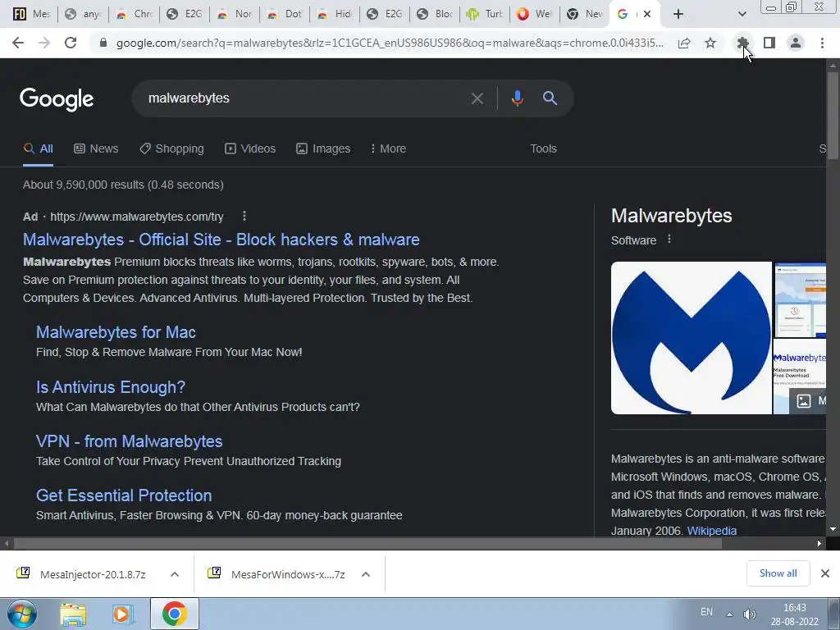Image resolution: width=840 pixels, height=630 pixels.
Task: Expand MesaInjector-20.1.8.7z download options
Action: [x=175, y=574]
